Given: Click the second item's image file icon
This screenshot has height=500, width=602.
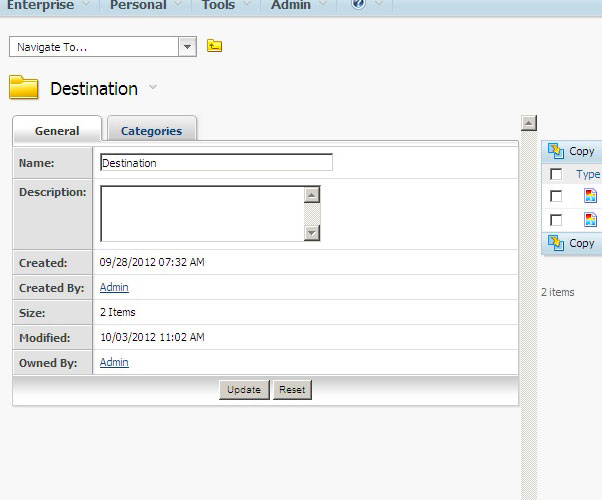Looking at the screenshot, I should coord(590,220).
